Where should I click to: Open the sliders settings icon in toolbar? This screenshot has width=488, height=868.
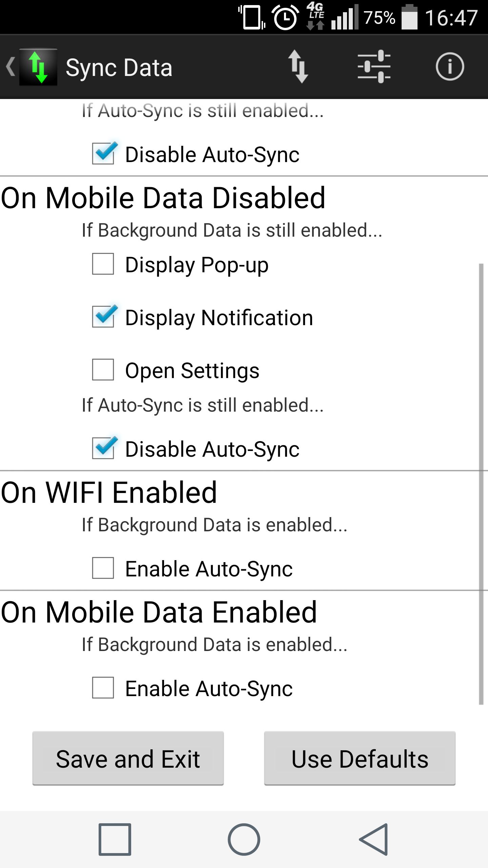(374, 66)
